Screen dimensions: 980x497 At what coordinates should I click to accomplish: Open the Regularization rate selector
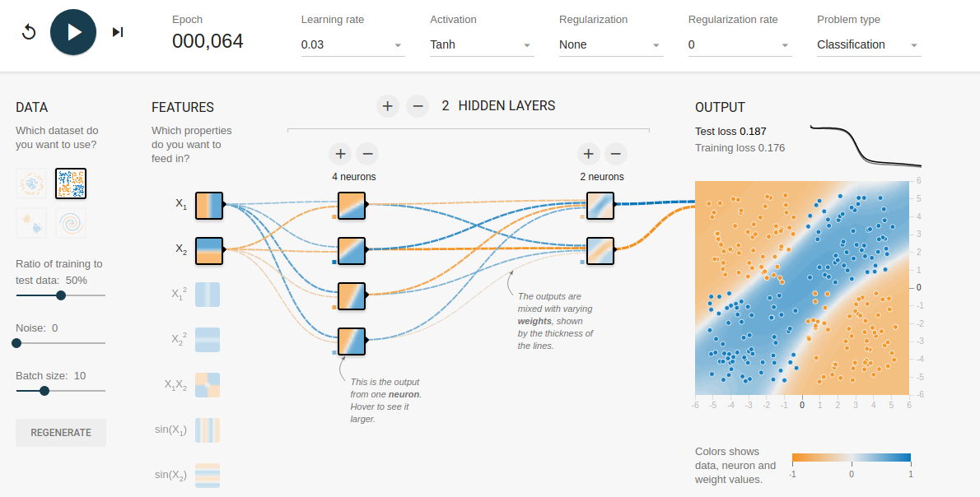tap(739, 44)
